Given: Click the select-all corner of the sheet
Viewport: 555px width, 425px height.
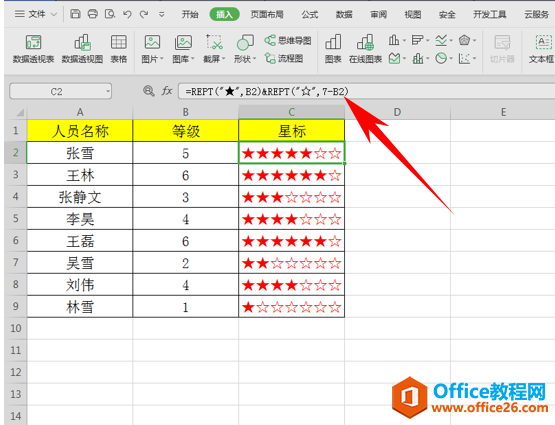Looking at the screenshot, I should [16, 113].
